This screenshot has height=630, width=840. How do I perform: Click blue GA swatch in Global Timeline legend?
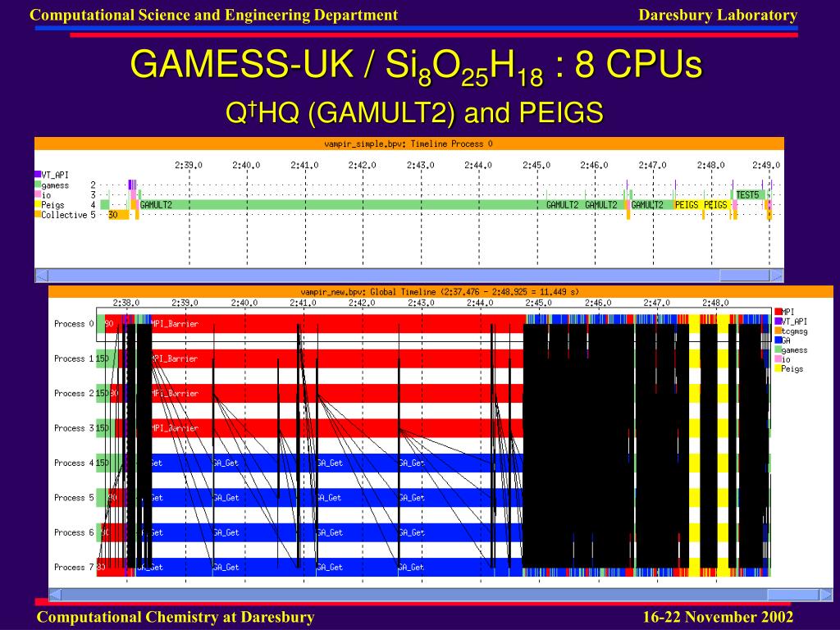778,340
